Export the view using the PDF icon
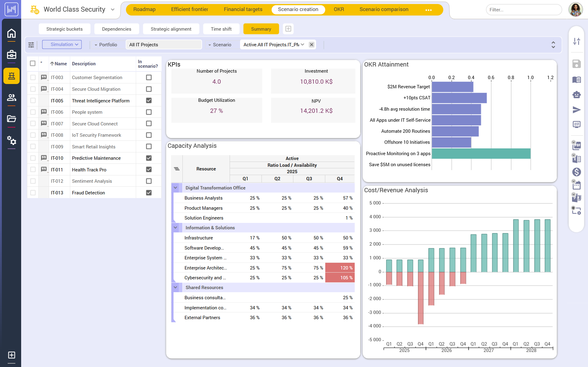Image resolution: width=588 pixels, height=367 pixels. click(x=577, y=146)
